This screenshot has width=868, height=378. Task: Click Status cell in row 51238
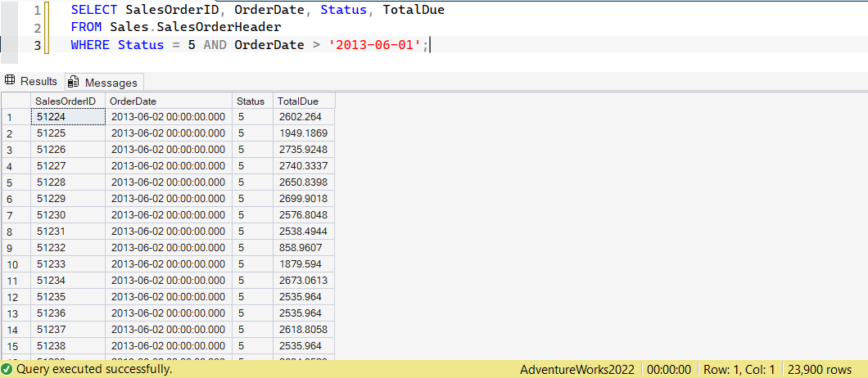pyautogui.click(x=252, y=346)
